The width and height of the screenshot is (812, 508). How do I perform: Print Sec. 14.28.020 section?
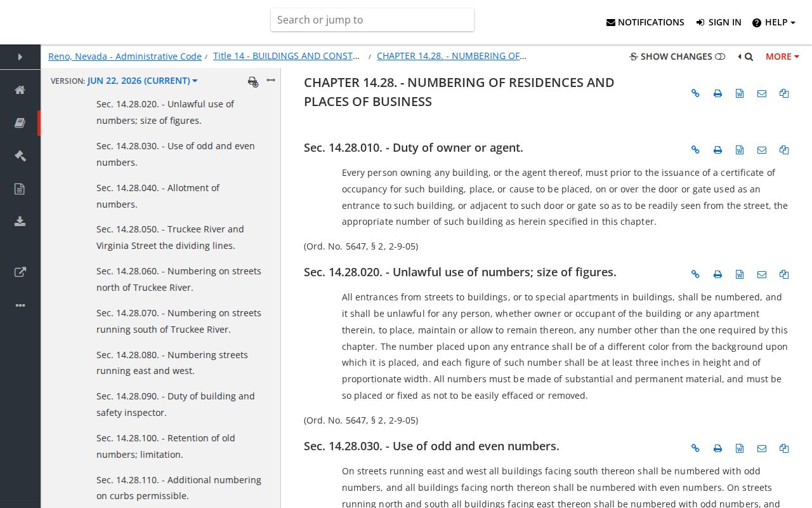(x=717, y=274)
